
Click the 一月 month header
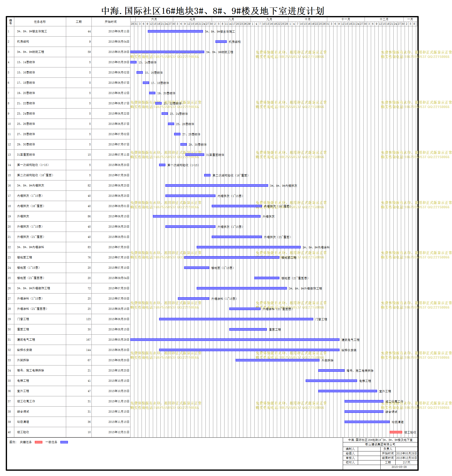(x=410, y=19)
